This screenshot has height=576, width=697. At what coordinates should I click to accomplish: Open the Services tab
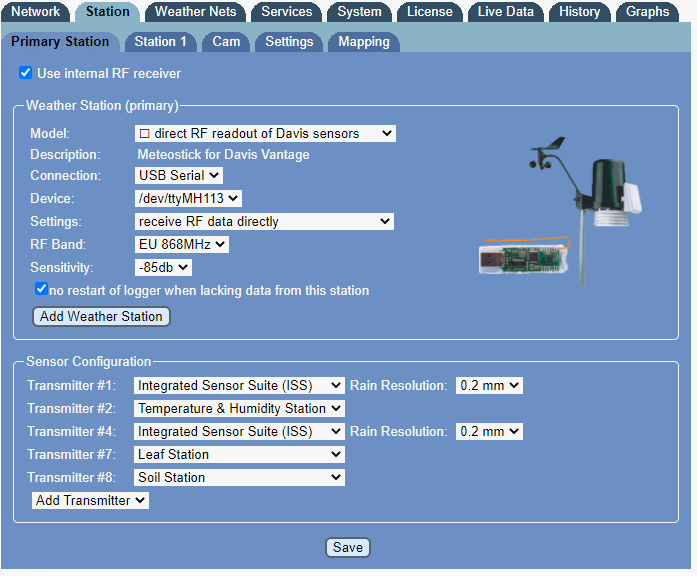[x=287, y=12]
